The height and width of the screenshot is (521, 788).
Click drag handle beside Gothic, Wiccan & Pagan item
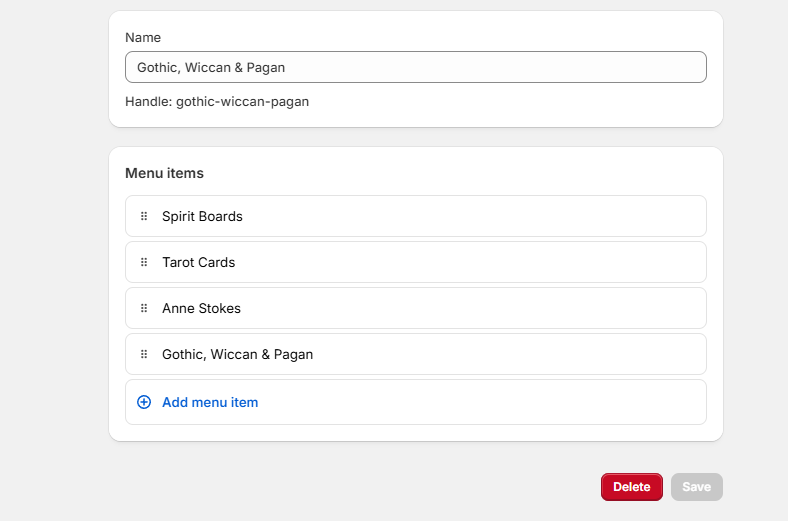144,354
